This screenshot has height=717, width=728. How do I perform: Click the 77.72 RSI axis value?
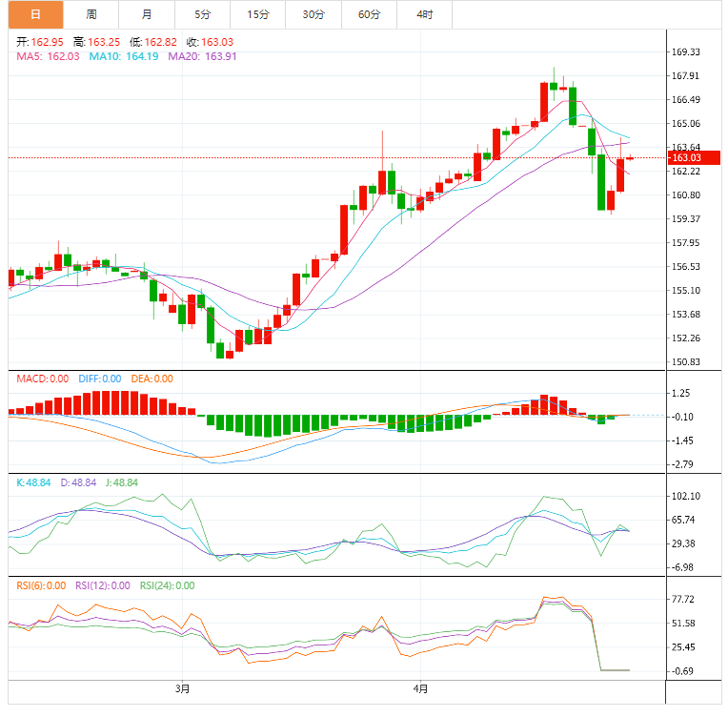click(x=683, y=600)
